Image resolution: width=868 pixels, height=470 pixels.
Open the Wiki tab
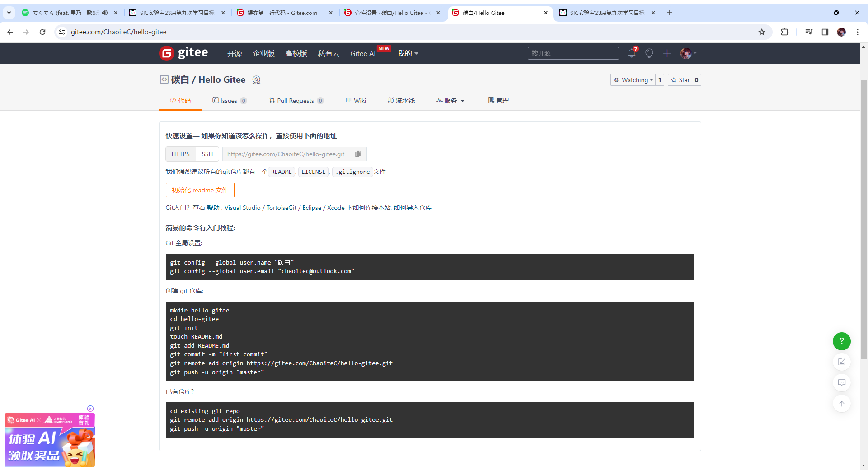pyautogui.click(x=356, y=101)
